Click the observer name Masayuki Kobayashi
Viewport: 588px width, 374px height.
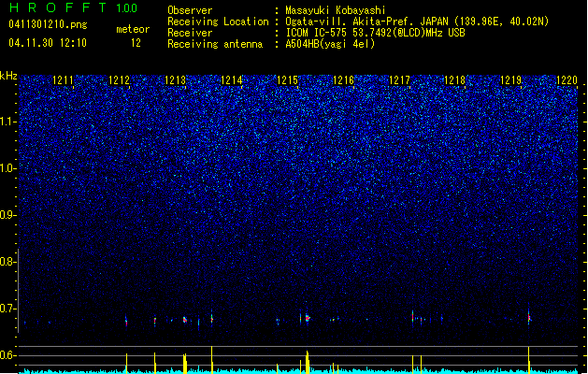pyautogui.click(x=336, y=10)
